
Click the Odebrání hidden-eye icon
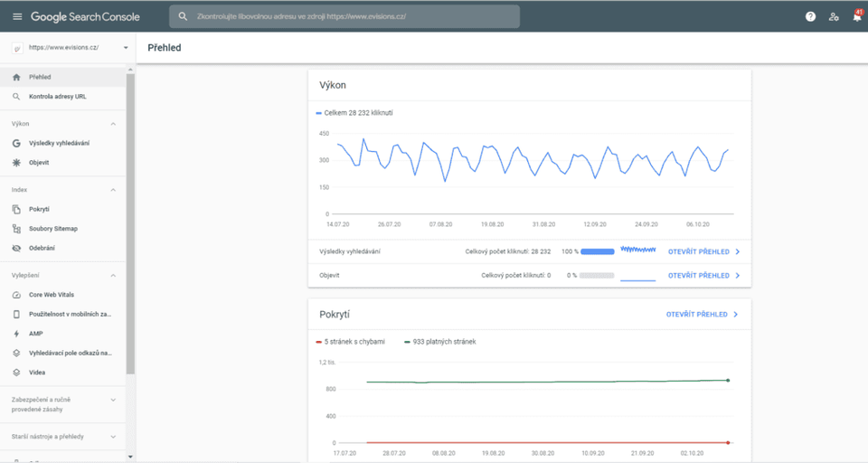(16, 248)
